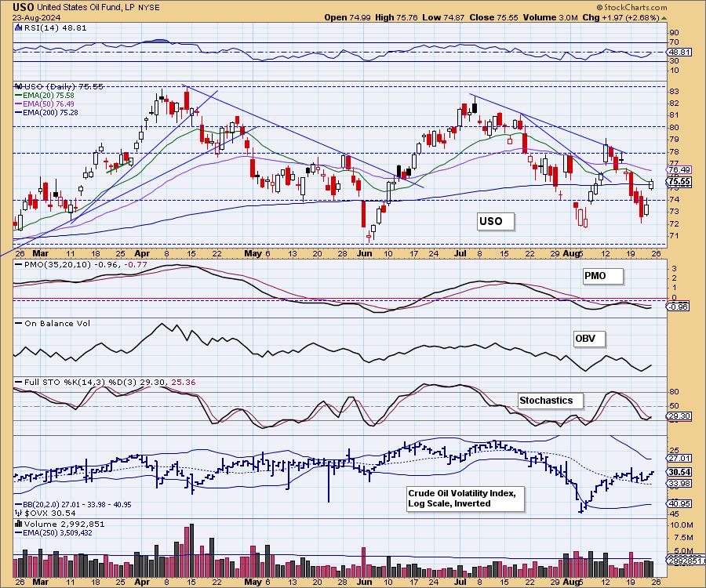
Task: Click the 40.95 lower band axis tag
Action: click(x=679, y=503)
